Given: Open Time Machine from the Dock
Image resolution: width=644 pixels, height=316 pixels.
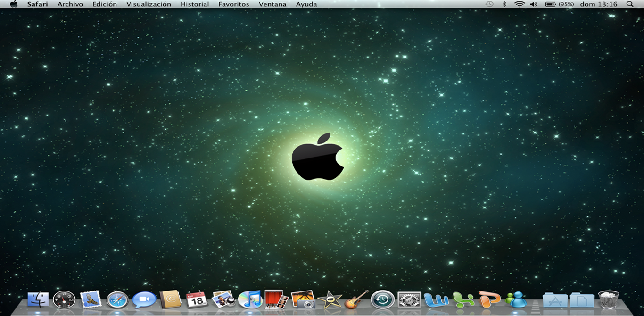Looking at the screenshot, I should 382,299.
